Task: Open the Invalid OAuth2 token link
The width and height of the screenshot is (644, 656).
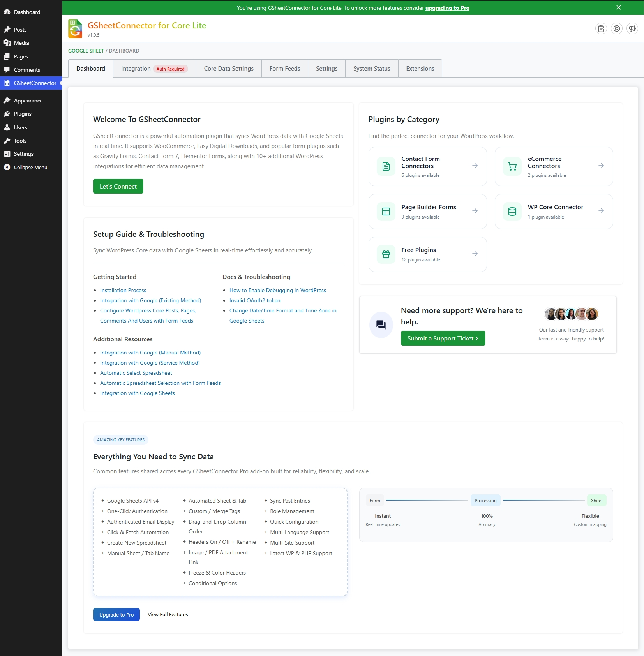Action: point(255,300)
